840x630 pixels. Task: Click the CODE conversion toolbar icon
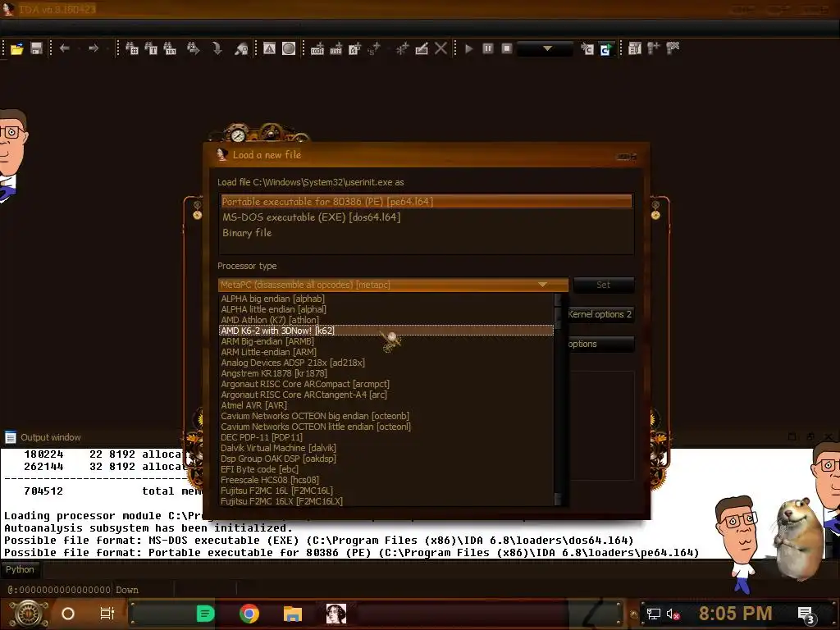[x=317, y=48]
